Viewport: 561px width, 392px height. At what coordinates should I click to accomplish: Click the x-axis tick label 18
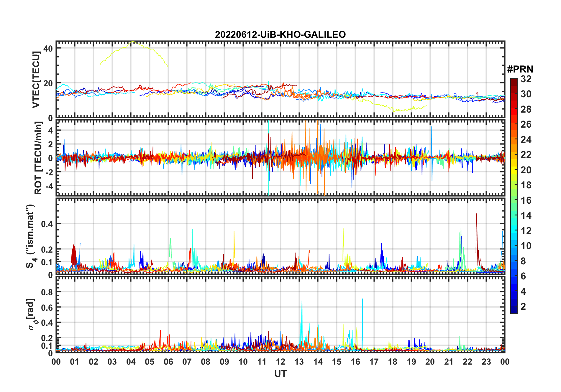pos(393,362)
